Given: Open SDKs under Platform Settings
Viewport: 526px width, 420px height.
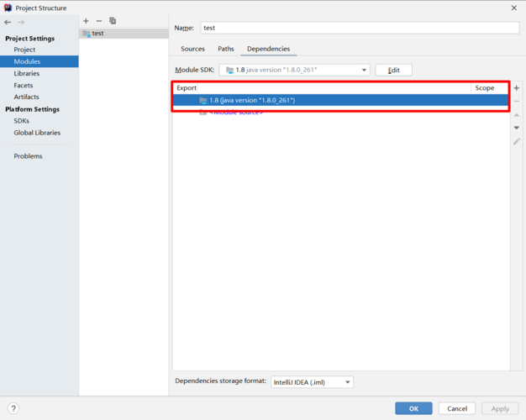Looking at the screenshot, I should (x=22, y=121).
